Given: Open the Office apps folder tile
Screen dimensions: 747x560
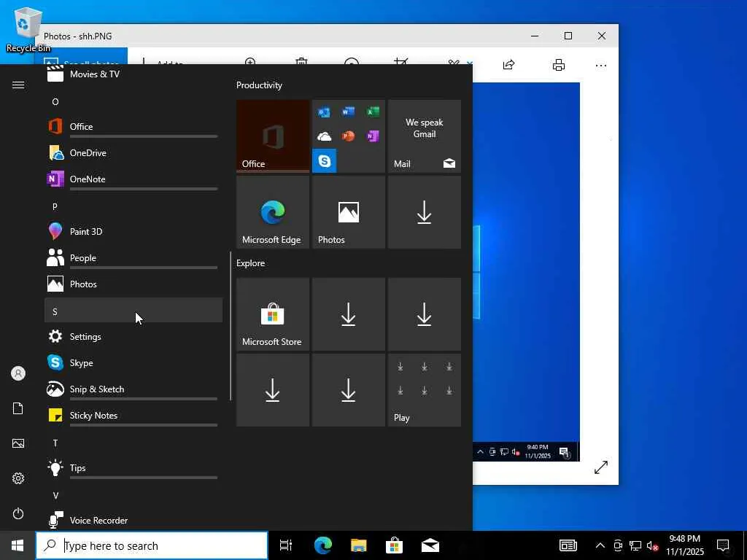Looking at the screenshot, I should coord(348,136).
